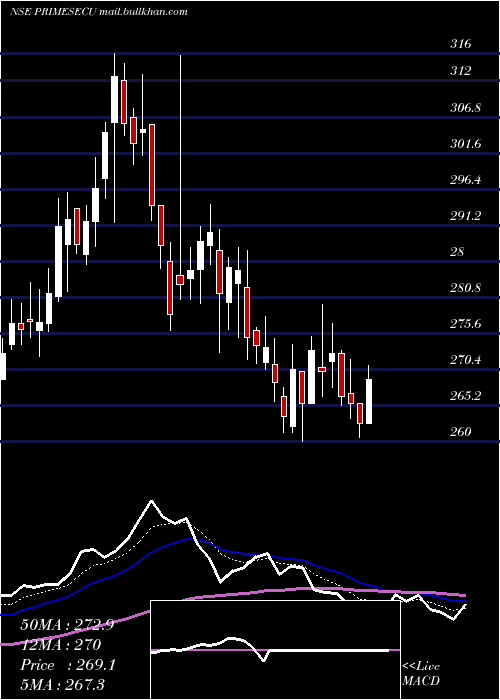Click the 291.2 price axis label
Viewport: 500px width, 700px height.
[466, 216]
